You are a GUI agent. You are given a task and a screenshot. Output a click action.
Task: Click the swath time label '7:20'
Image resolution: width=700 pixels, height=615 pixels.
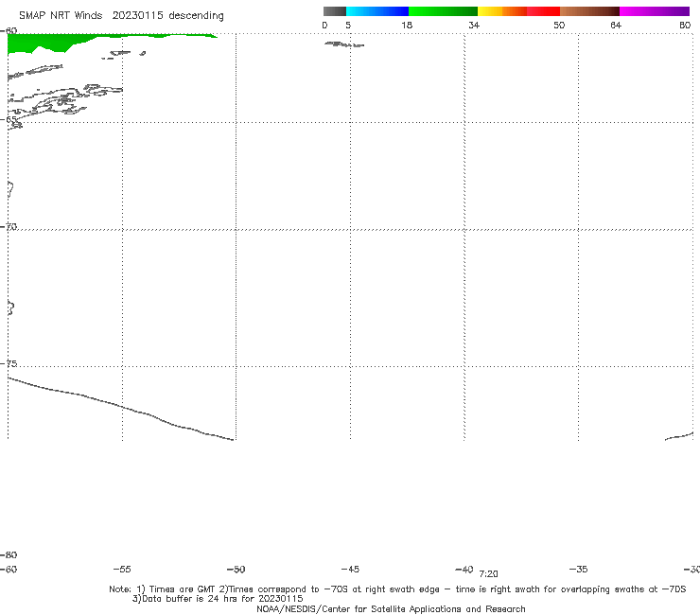488,574
